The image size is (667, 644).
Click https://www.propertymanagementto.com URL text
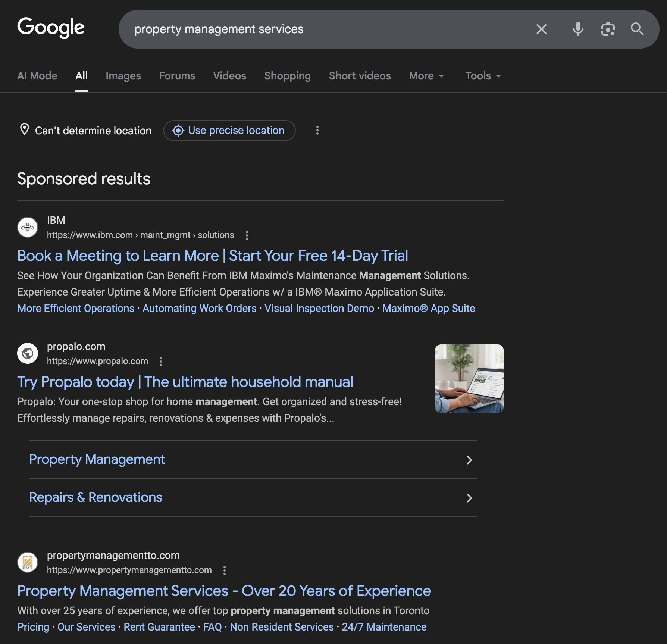pos(129,570)
